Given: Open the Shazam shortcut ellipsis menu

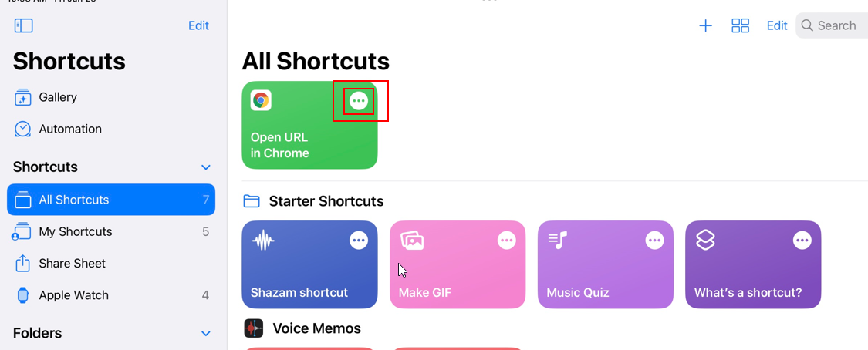Looking at the screenshot, I should (359, 241).
